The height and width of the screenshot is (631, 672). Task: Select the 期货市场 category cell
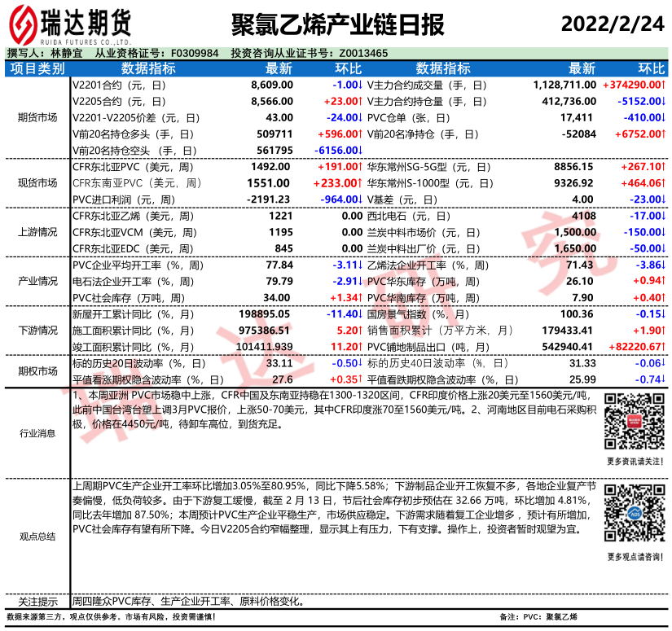click(x=37, y=117)
